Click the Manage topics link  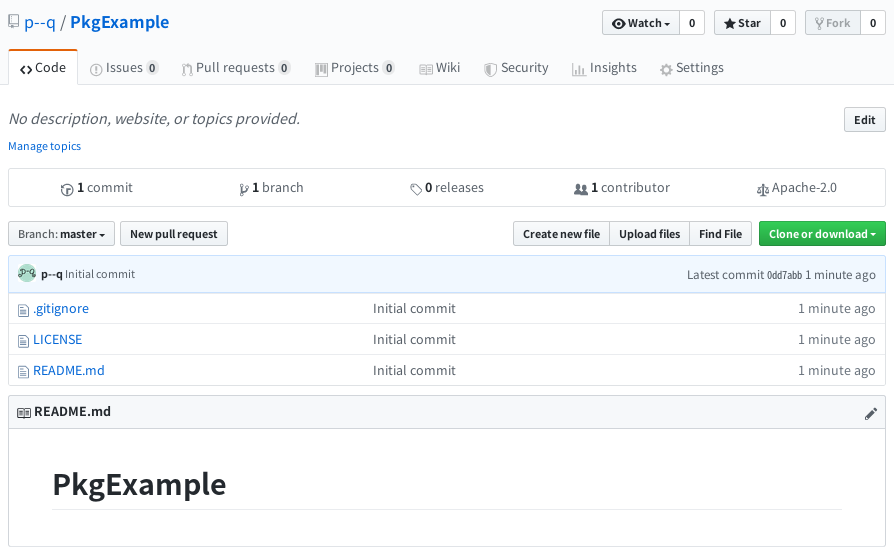[44, 146]
